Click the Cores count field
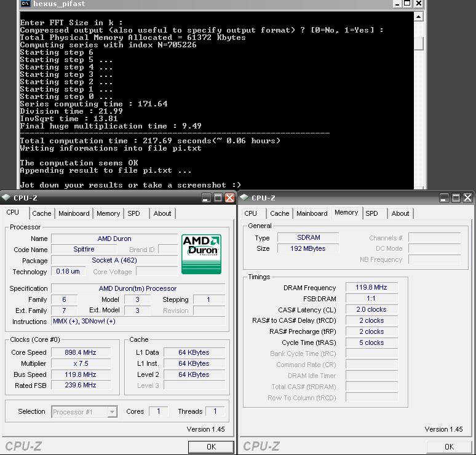Viewport: 476px width, 455px height. (x=159, y=411)
